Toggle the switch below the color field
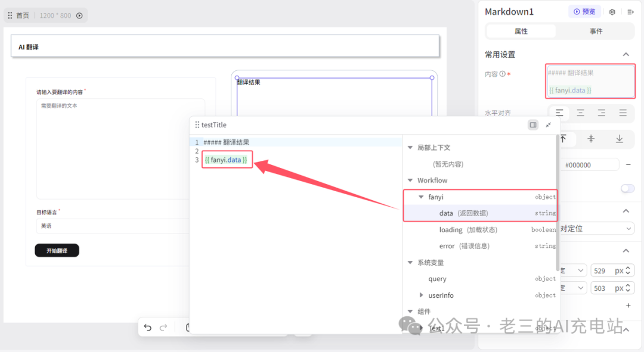Viewport: 644px width, 352px height. [627, 188]
